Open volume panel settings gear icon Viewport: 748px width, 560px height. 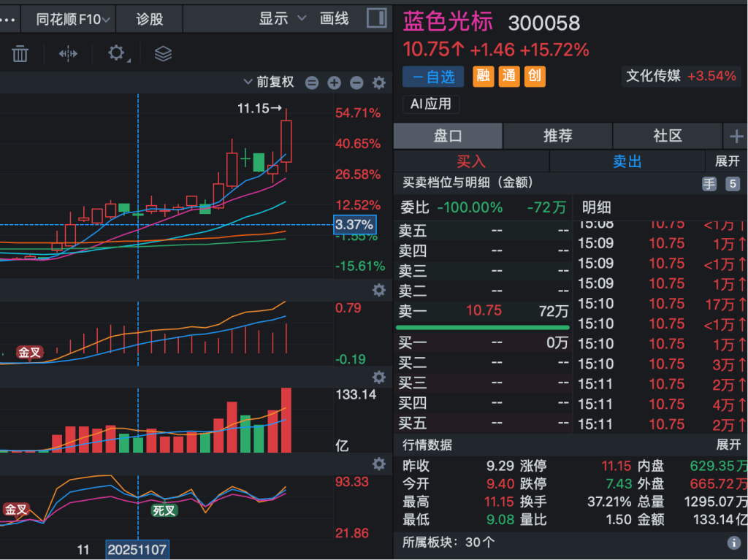point(378,377)
